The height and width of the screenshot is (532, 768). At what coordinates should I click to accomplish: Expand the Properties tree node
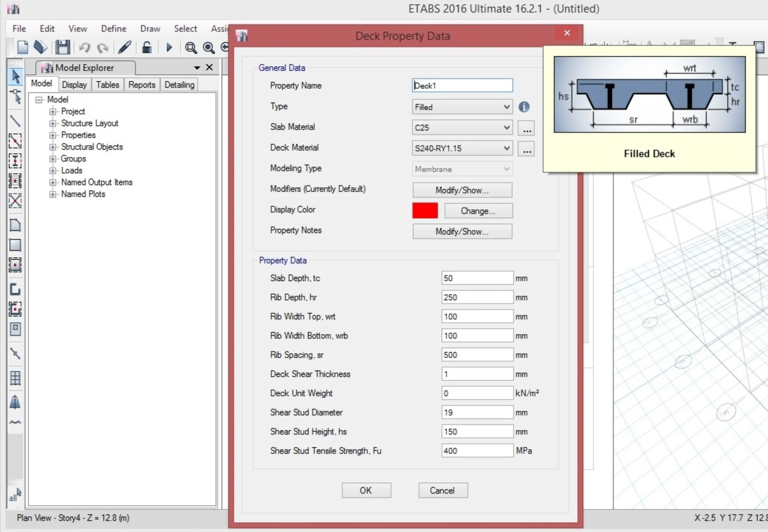[x=52, y=135]
